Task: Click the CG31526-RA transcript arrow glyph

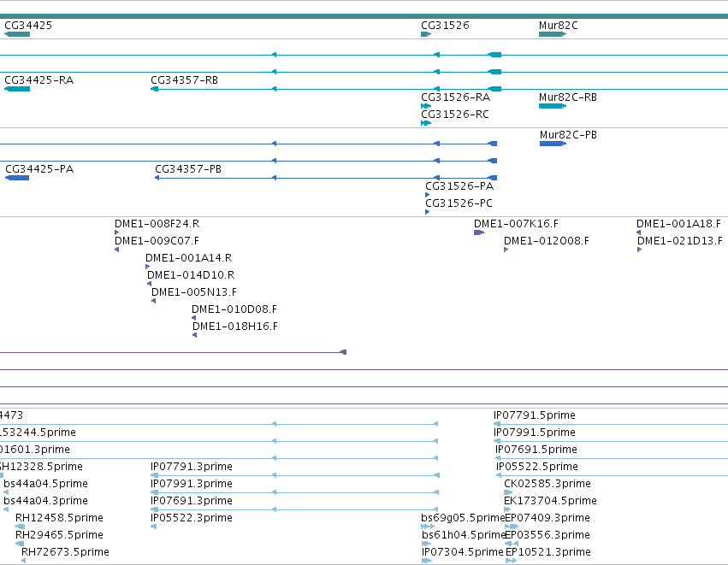Action: pos(426,106)
